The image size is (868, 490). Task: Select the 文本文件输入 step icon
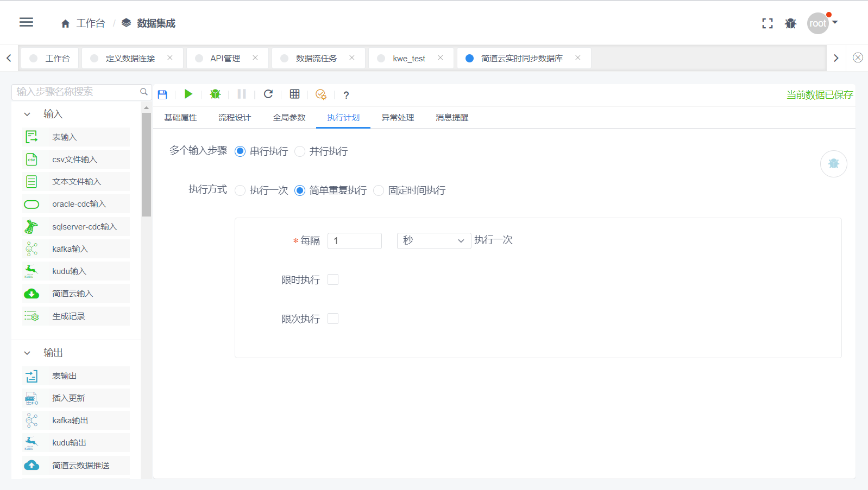click(x=32, y=182)
